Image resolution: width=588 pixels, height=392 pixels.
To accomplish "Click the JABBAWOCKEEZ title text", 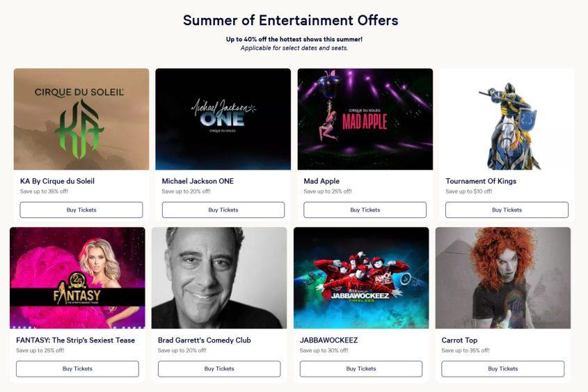I will pyautogui.click(x=328, y=340).
